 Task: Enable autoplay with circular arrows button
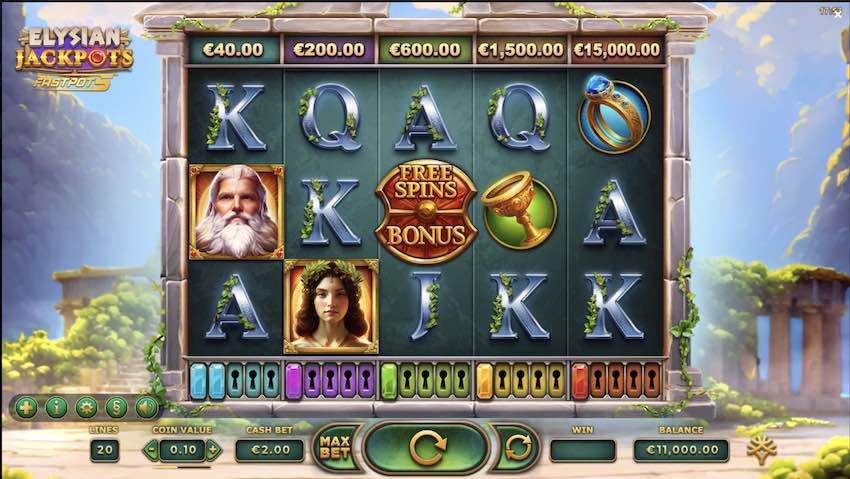(518, 448)
